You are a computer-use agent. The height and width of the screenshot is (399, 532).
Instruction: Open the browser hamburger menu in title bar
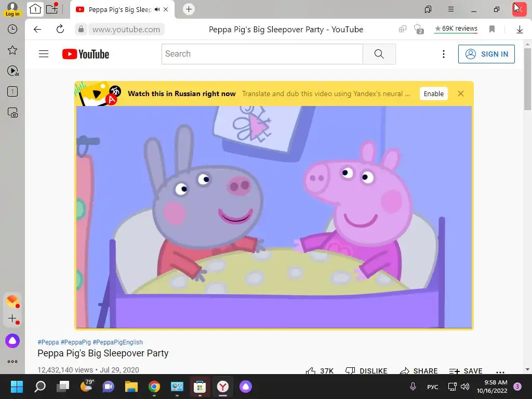[x=451, y=9]
